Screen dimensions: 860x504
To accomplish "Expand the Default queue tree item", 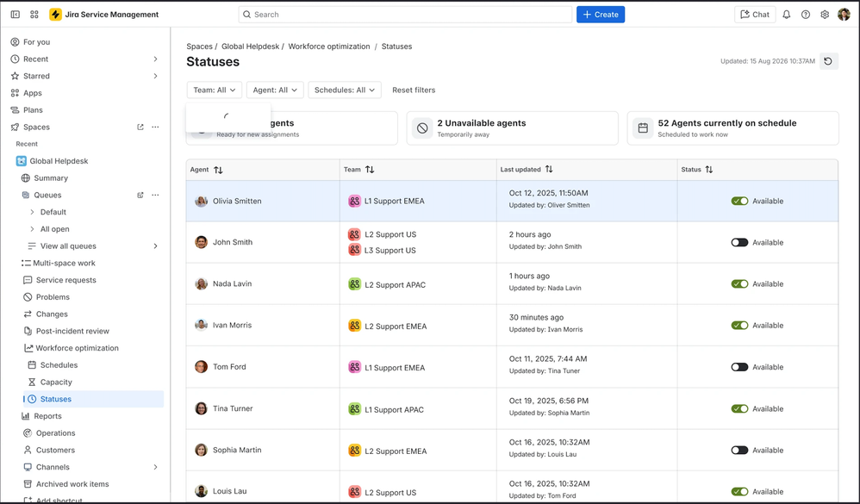I will click(33, 212).
